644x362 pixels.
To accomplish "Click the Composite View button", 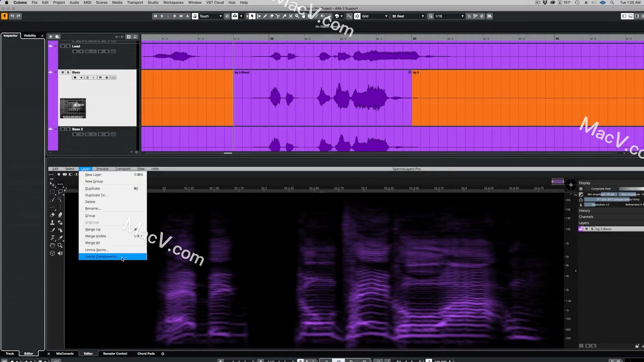I will (x=601, y=189).
